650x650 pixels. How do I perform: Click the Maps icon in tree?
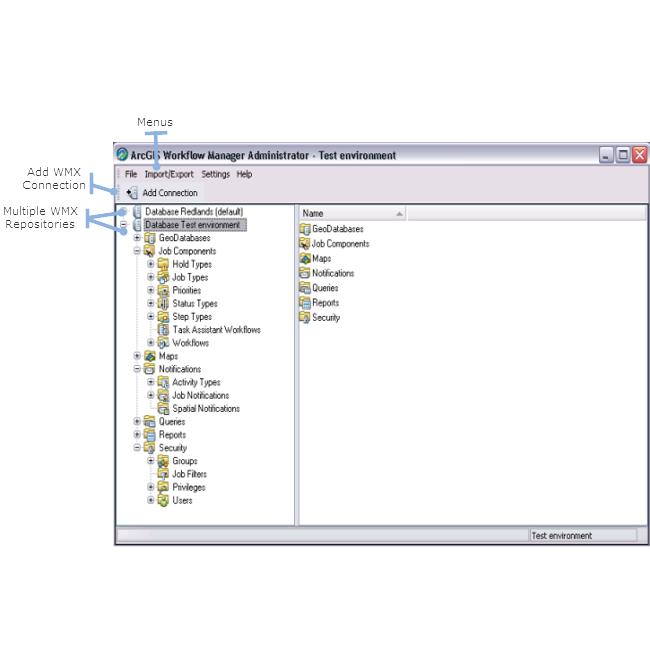[150, 356]
